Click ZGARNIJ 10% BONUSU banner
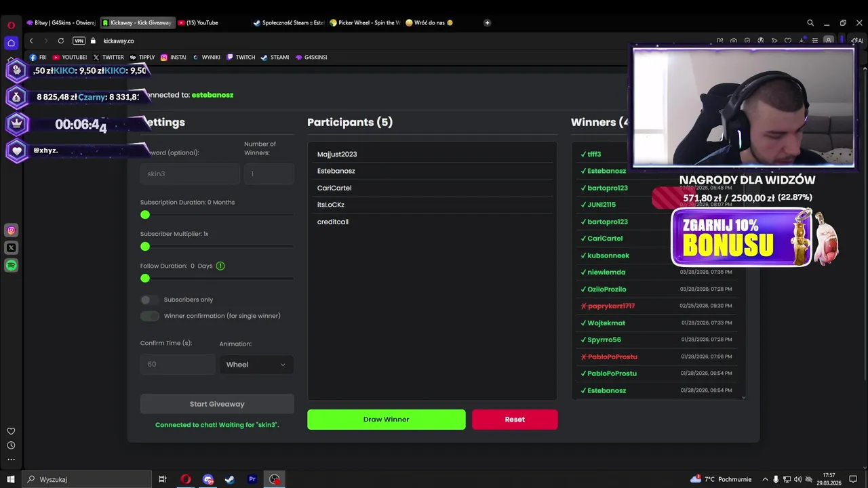The image size is (868, 488). [x=742, y=237]
